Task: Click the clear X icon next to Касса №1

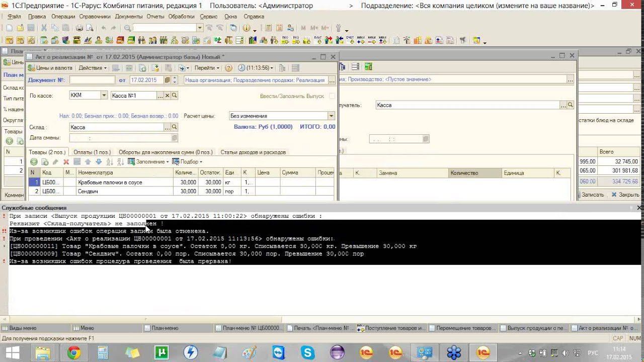Action: pyautogui.click(x=168, y=96)
